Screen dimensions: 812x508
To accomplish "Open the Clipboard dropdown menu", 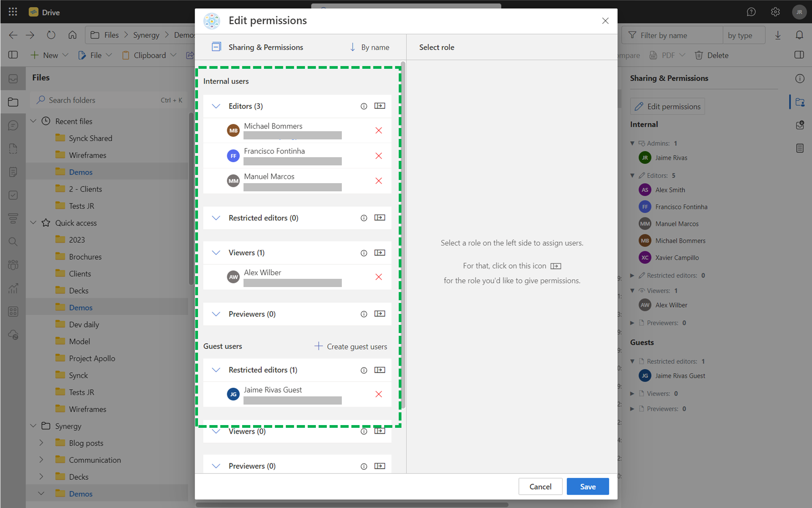I will point(149,55).
